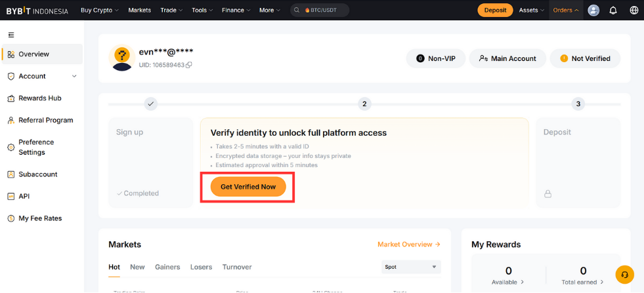Open language selector globe icon

(x=633, y=10)
